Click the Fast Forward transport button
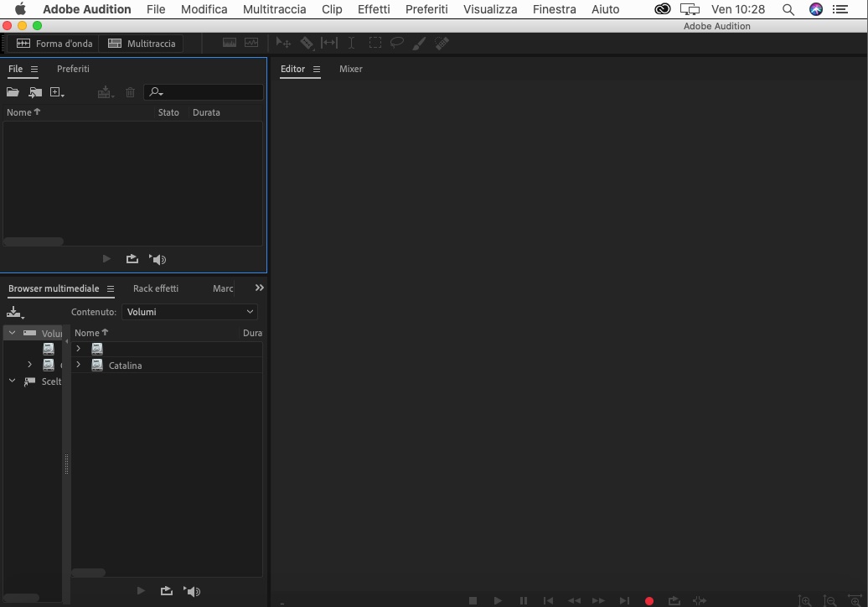The height and width of the screenshot is (607, 868). [x=598, y=600]
